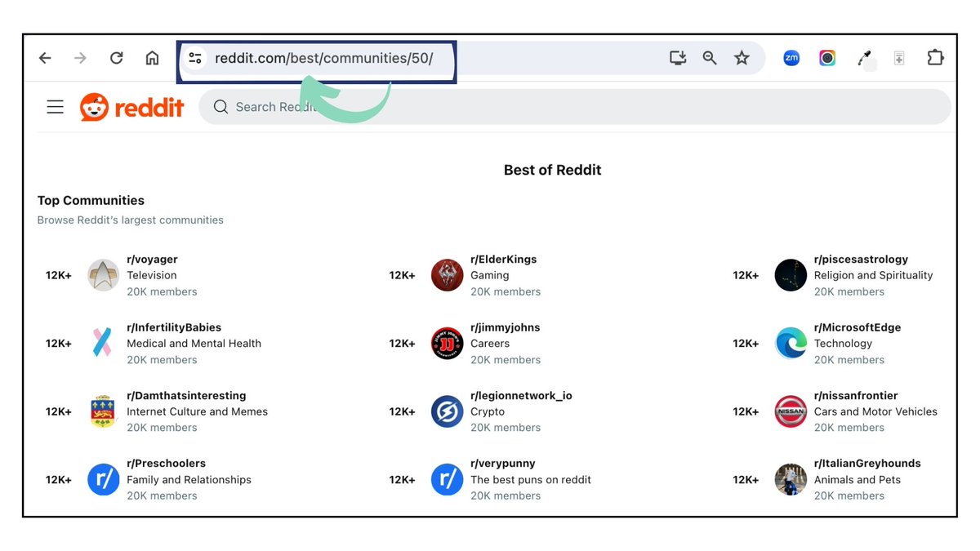
Task: Click the reddit.com address bar URL
Action: [x=324, y=58]
